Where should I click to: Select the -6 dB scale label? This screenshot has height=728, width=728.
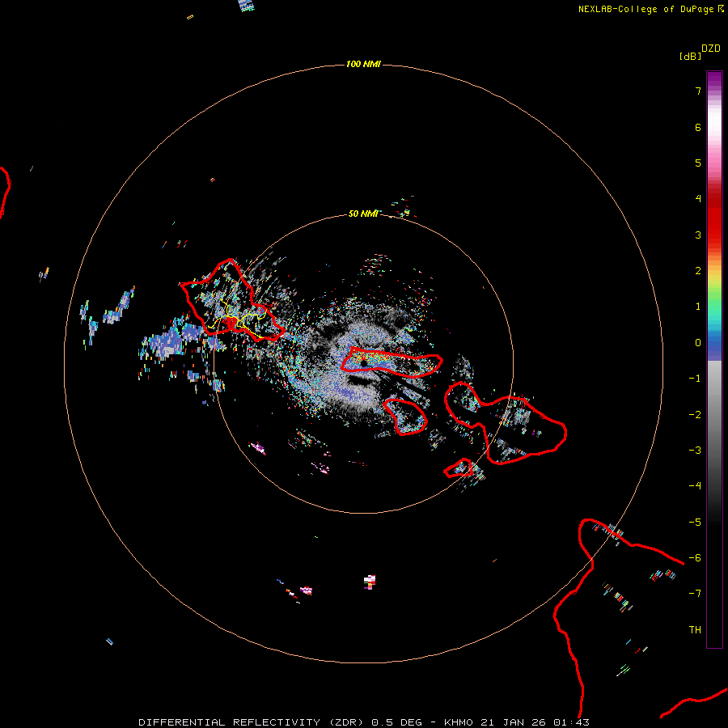pyautogui.click(x=695, y=558)
